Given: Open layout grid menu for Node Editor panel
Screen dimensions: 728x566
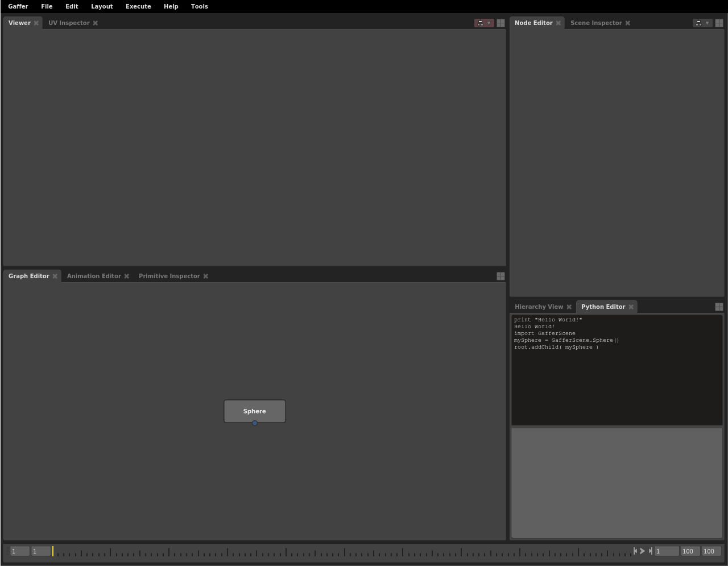Looking at the screenshot, I should [719, 23].
